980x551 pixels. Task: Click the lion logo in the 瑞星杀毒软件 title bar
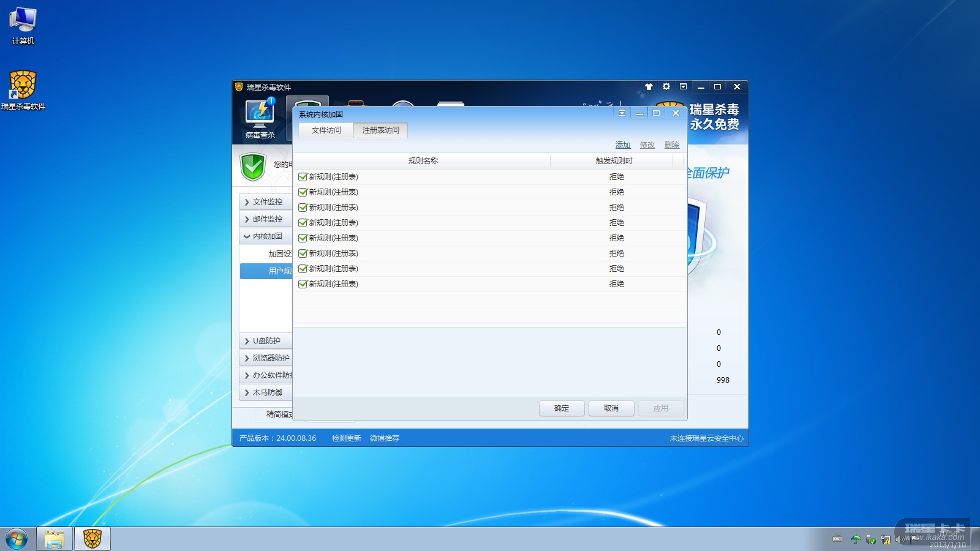click(x=239, y=87)
